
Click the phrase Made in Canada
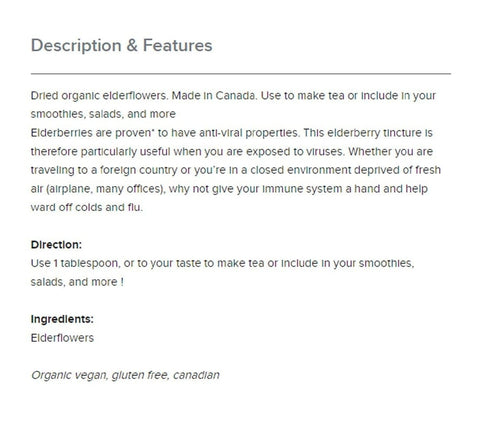coord(214,95)
